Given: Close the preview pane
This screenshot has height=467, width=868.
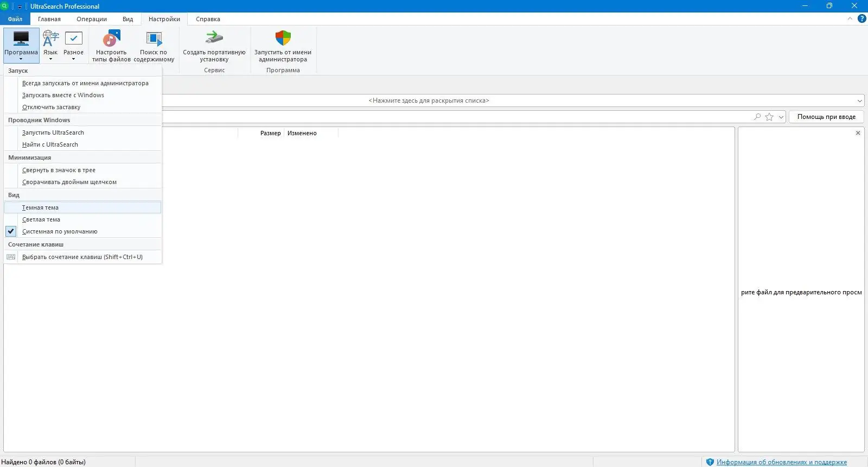Looking at the screenshot, I should click(858, 133).
